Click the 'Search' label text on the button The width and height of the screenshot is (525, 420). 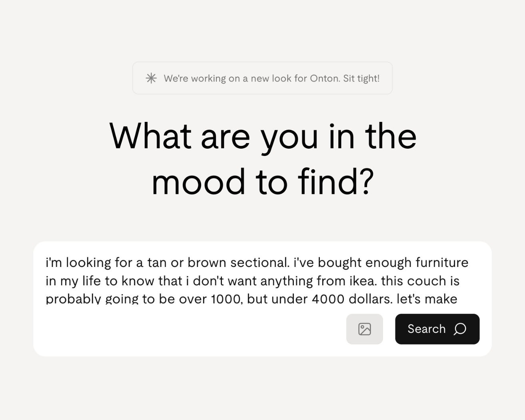point(426,329)
